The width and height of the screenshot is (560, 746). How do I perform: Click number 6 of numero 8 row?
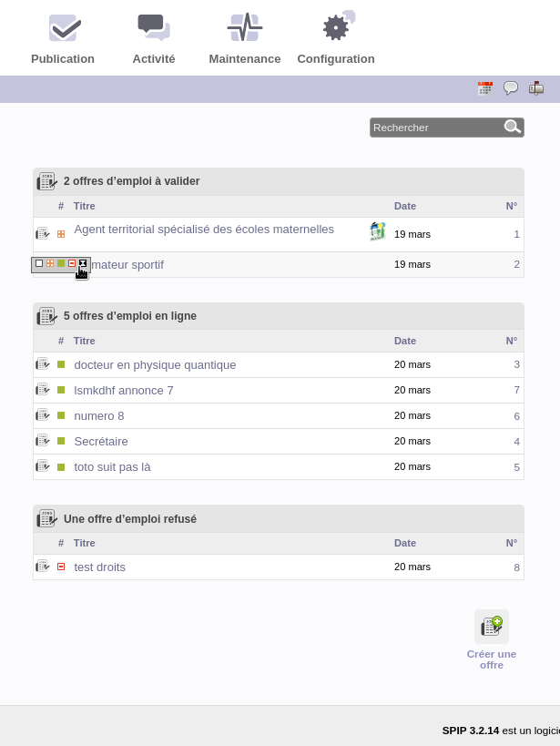point(516,416)
